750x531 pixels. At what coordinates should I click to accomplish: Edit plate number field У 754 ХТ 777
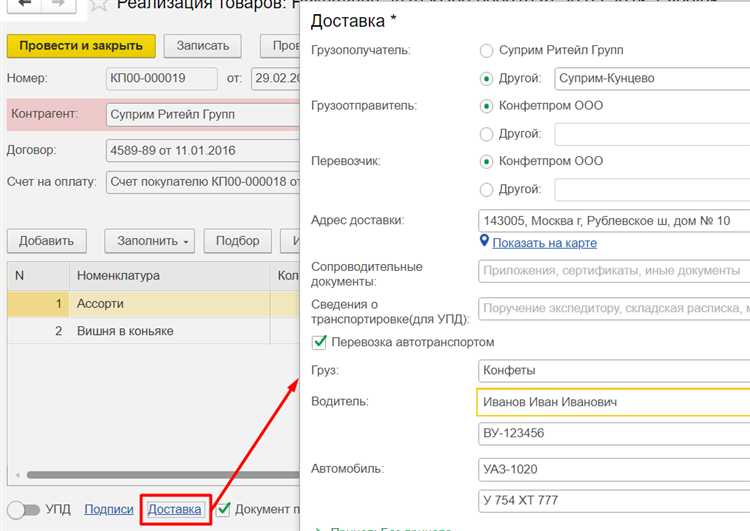pyautogui.click(x=614, y=500)
